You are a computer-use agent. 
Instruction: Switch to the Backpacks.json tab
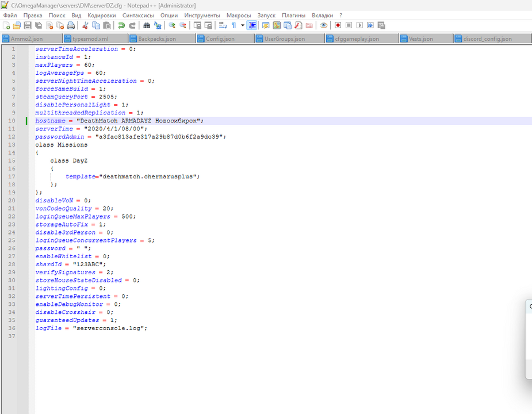coord(162,39)
